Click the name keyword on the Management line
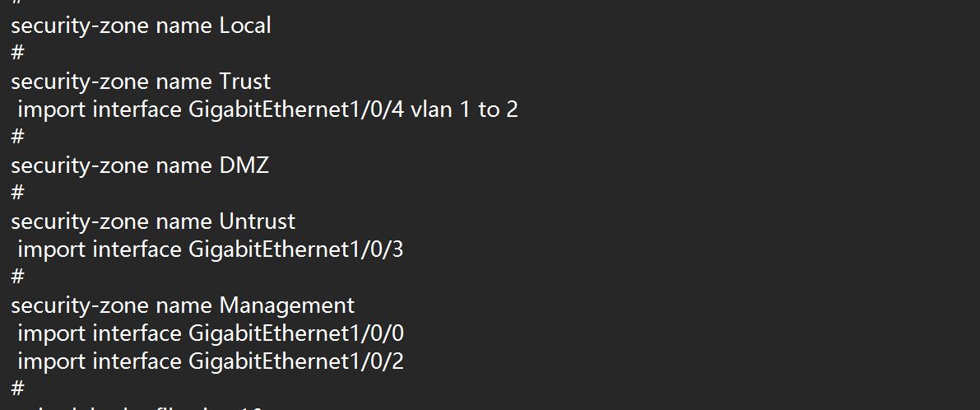Viewport: 980px width, 410px height. click(184, 305)
